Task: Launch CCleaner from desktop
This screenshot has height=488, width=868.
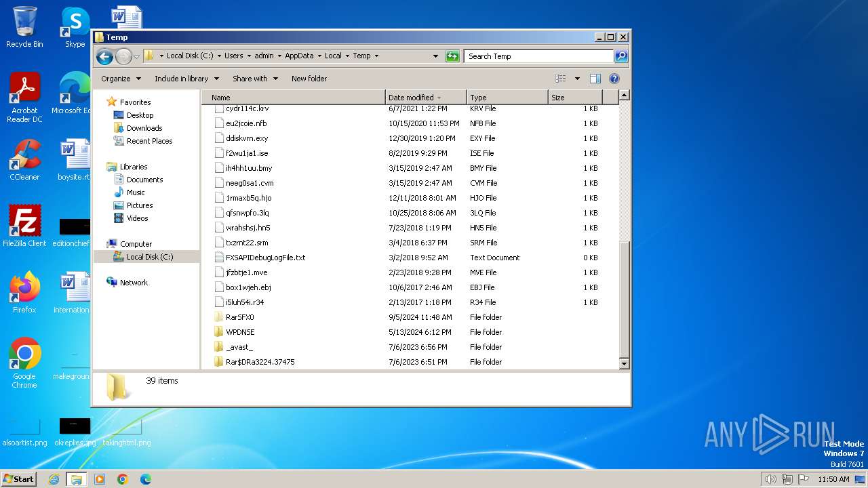Action: click(x=24, y=160)
